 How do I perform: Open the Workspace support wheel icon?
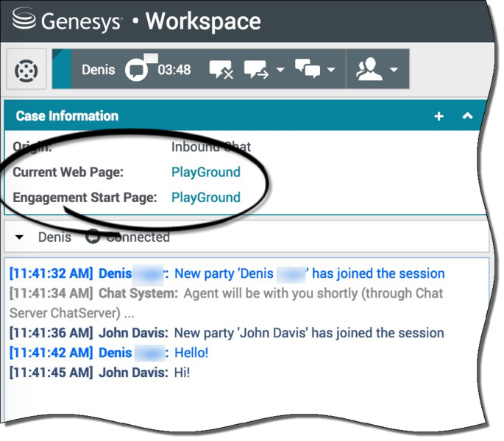(26, 71)
